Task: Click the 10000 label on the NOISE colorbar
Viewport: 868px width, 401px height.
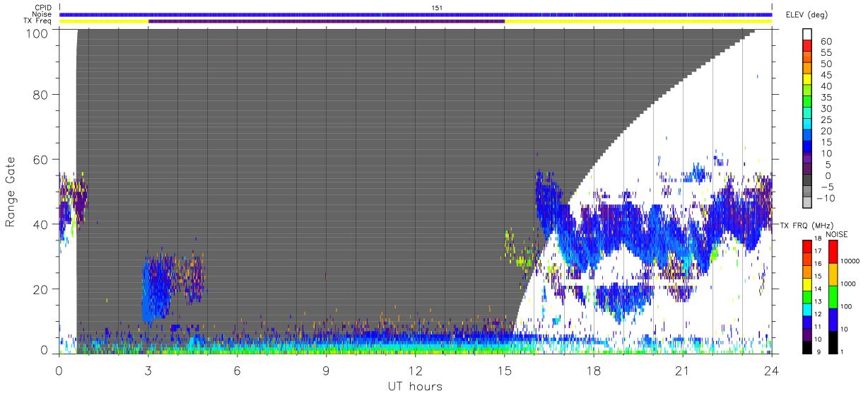Action: [x=851, y=262]
